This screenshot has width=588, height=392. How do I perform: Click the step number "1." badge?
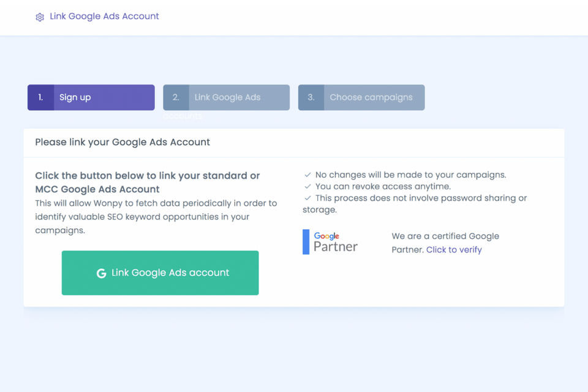click(x=40, y=97)
